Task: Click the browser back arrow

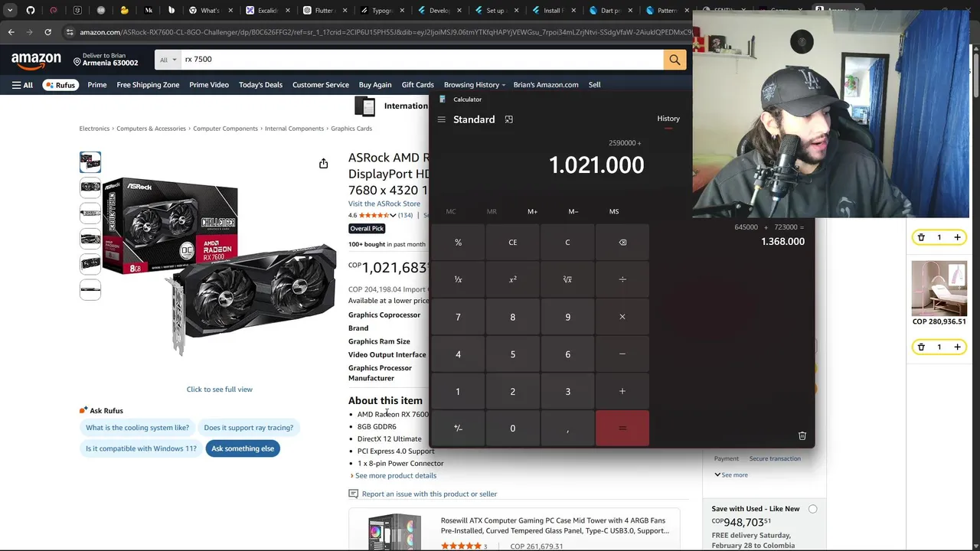Action: (11, 32)
